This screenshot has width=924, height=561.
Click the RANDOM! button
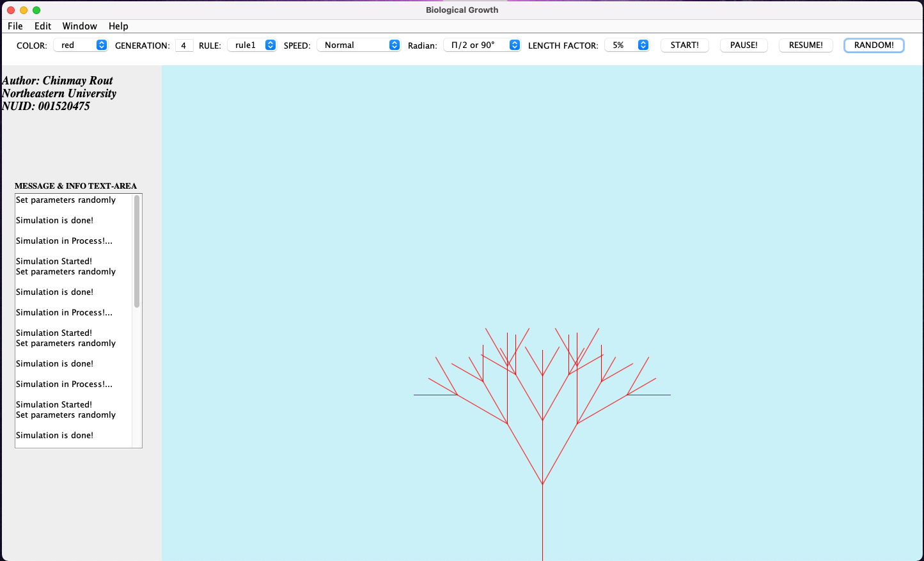tap(873, 45)
